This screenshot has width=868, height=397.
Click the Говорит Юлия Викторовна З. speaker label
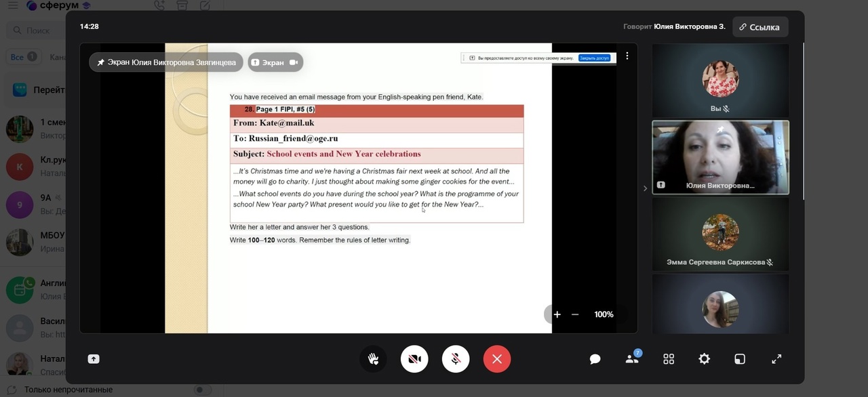click(674, 26)
